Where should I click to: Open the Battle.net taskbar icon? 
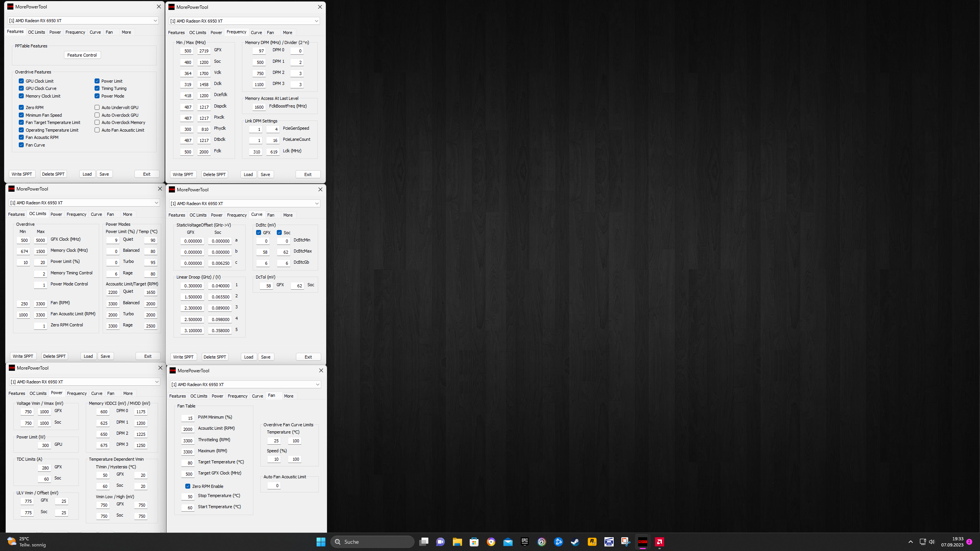pos(558,542)
